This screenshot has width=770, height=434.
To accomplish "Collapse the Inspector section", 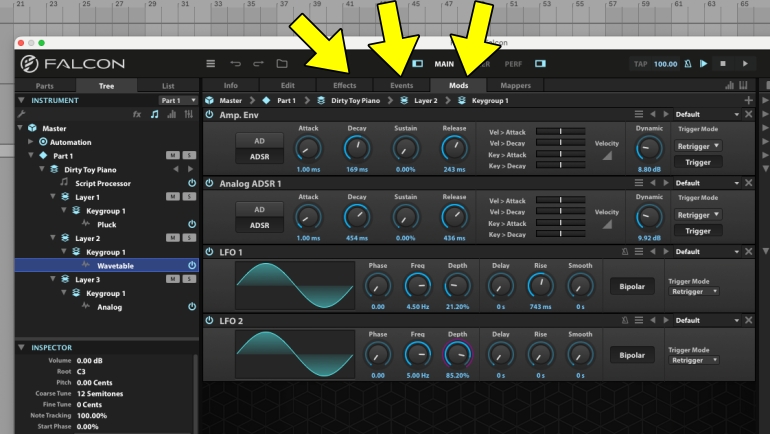I will 21,347.
